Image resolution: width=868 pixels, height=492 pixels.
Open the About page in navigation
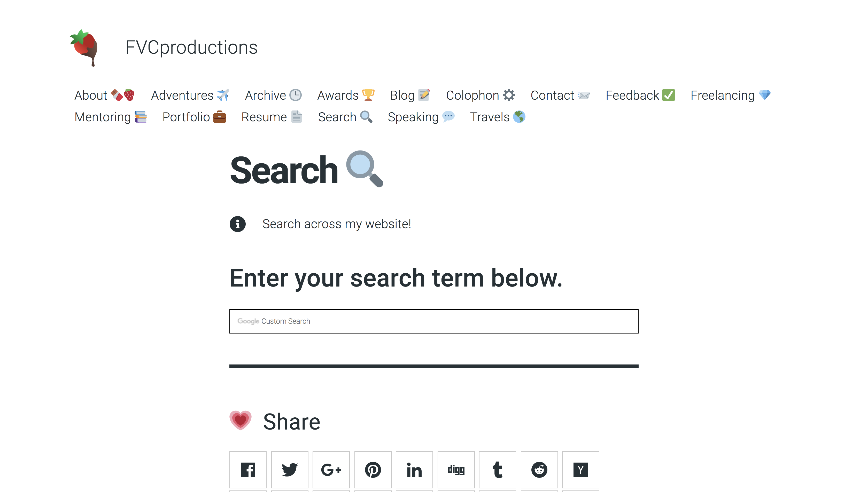(104, 95)
